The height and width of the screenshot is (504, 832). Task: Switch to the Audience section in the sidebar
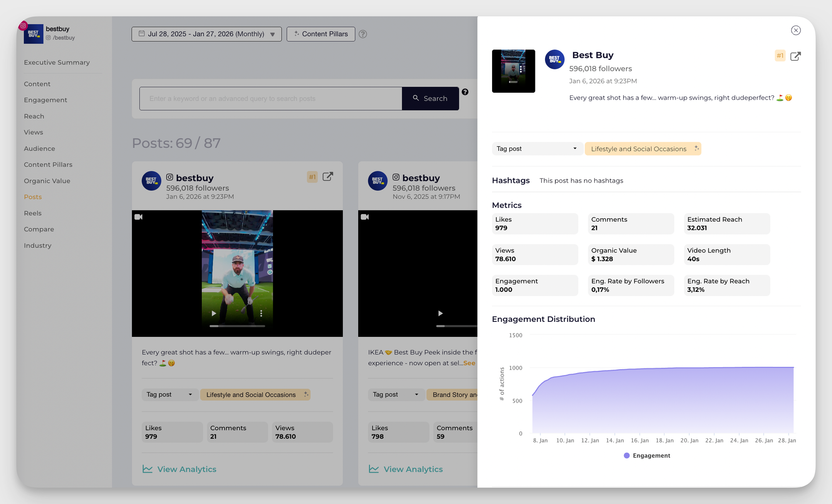[x=39, y=148]
